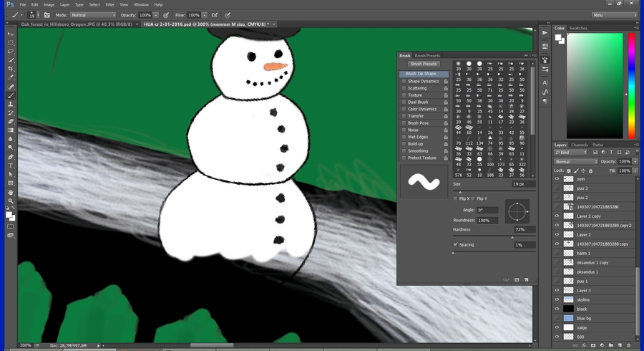Enable the Texture checkbox
Screen dimensions: 644x351
click(404, 95)
